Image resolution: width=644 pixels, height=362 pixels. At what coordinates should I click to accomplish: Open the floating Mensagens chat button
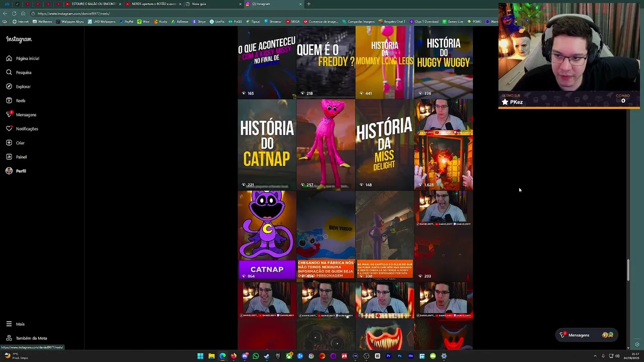tap(586, 335)
